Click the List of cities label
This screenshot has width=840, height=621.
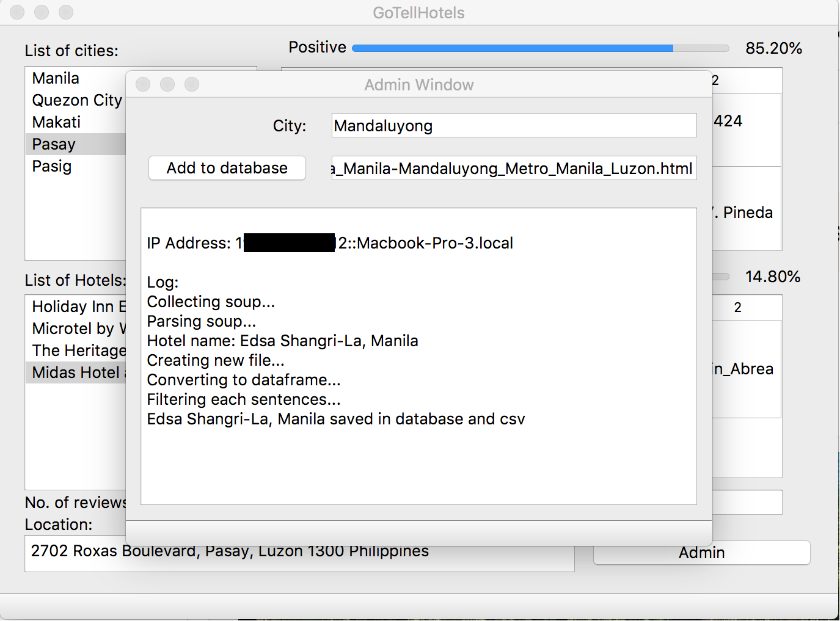[x=71, y=51]
